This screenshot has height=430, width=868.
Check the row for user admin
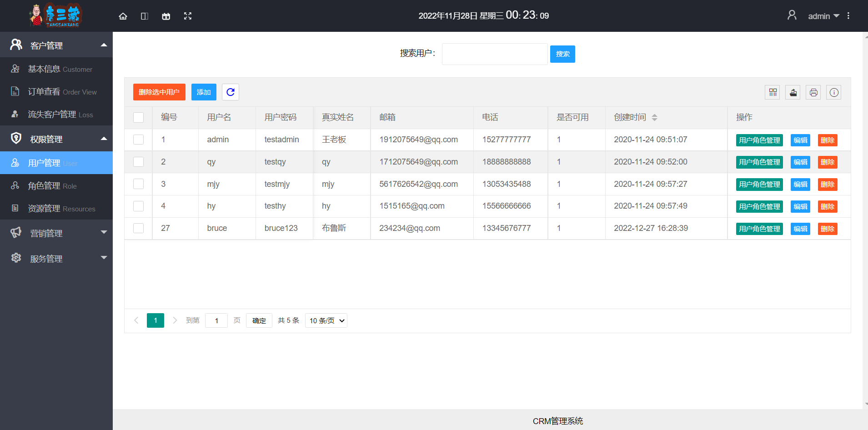[139, 140]
